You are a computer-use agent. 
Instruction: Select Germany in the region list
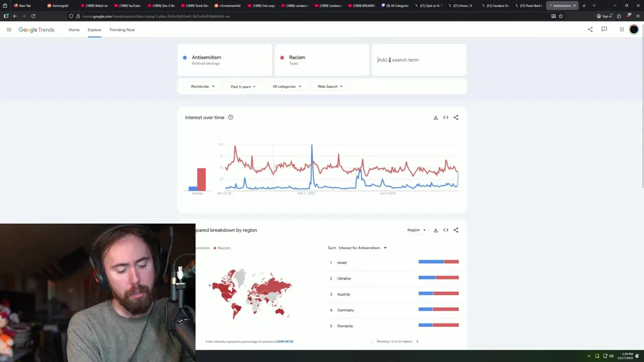[x=346, y=310]
